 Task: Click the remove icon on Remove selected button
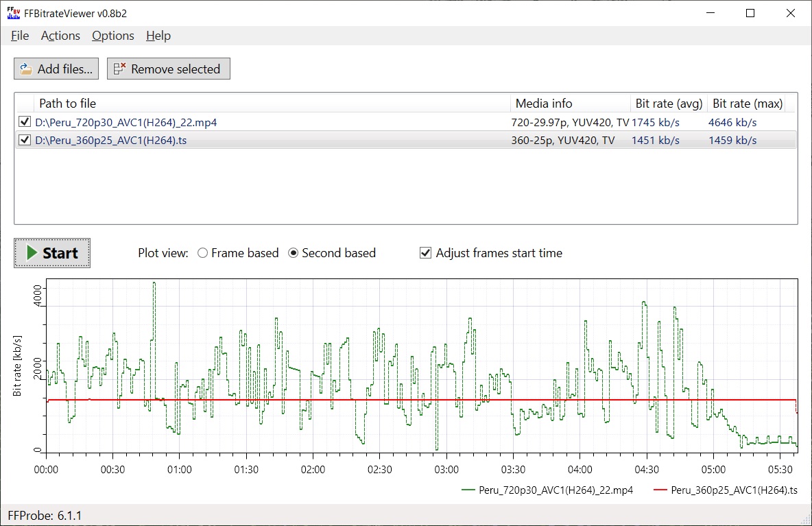(119, 69)
